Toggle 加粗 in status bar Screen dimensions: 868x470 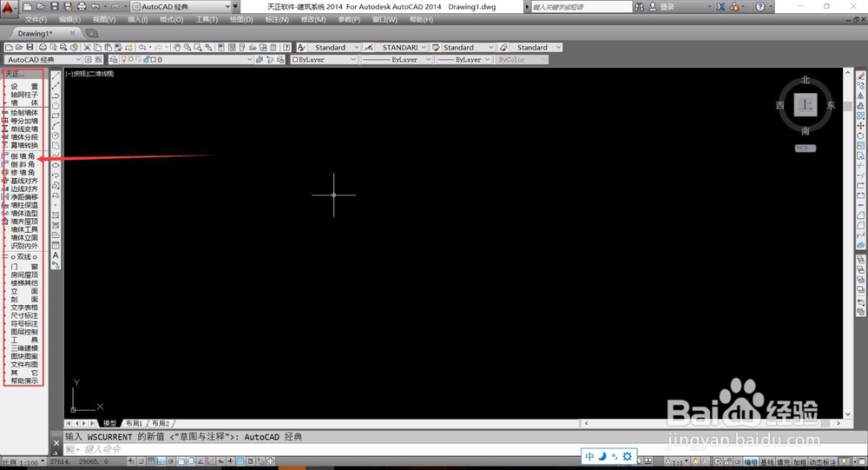(799, 462)
